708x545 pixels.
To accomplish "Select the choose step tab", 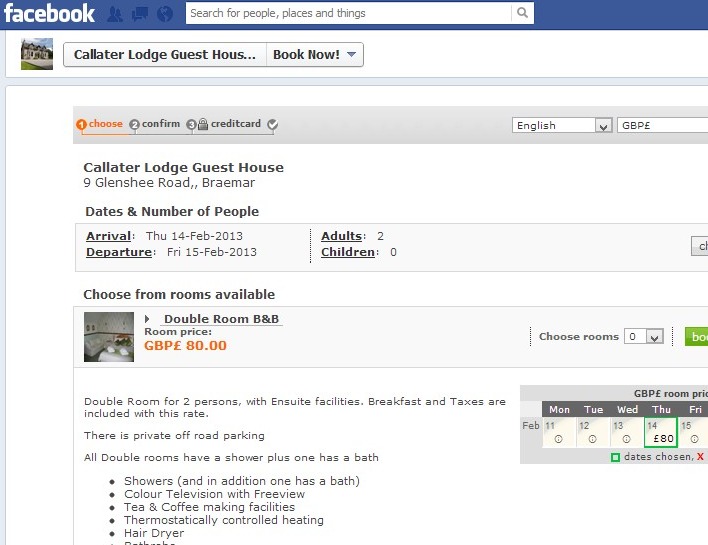I will click(x=106, y=124).
